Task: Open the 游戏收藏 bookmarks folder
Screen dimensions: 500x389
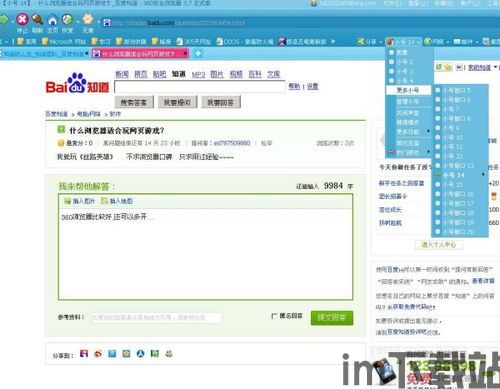Action: click(x=131, y=42)
